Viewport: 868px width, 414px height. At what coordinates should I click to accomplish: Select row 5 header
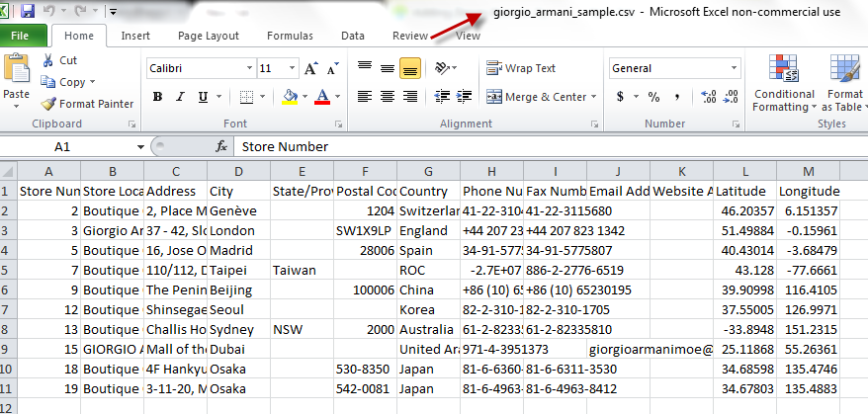[x=8, y=270]
